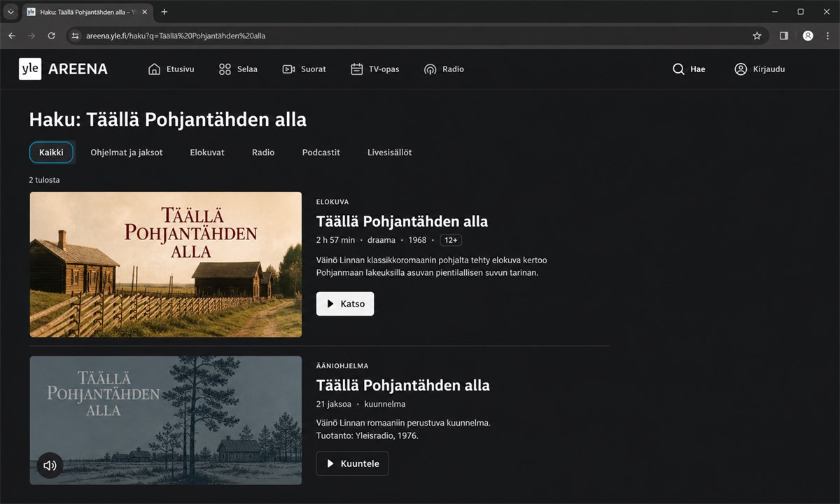Open the TV-opas guide
Image resolution: width=840 pixels, height=504 pixels.
click(374, 69)
